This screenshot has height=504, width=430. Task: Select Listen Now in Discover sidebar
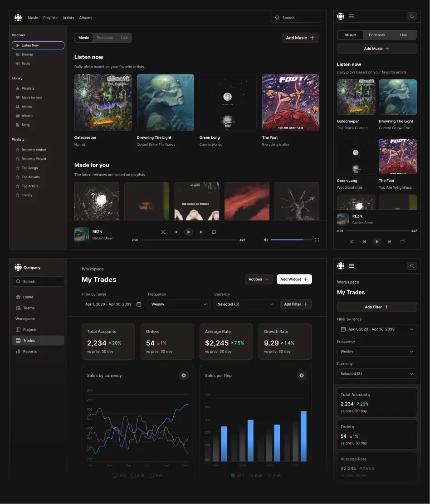tap(38, 45)
